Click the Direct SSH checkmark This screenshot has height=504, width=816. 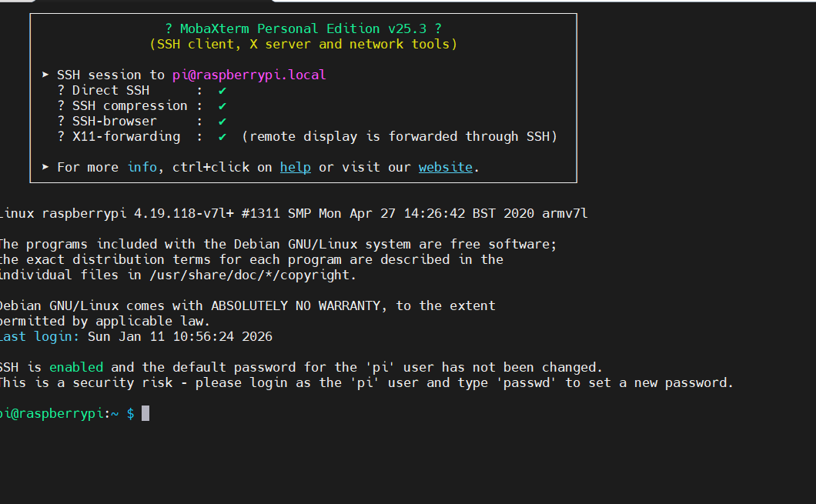click(222, 91)
